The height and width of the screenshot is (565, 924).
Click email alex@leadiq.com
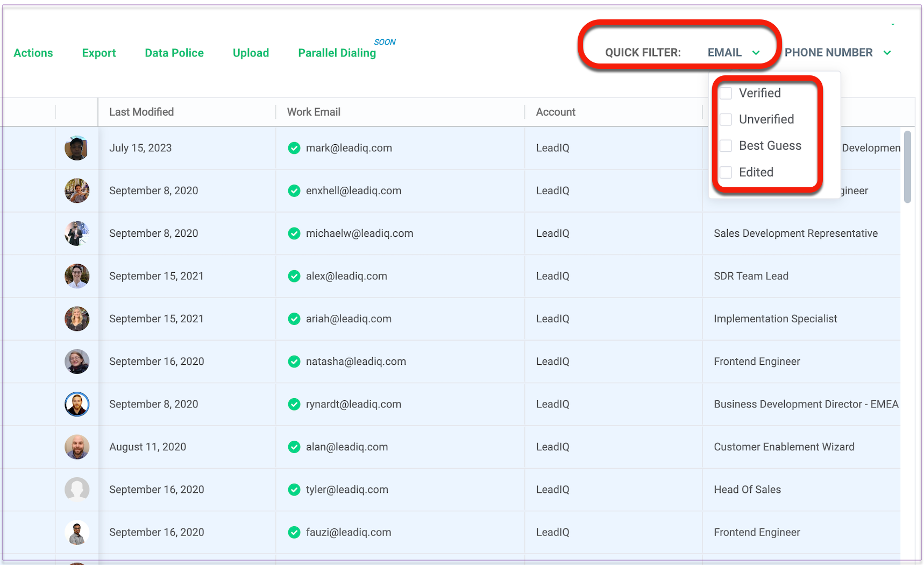tap(346, 276)
